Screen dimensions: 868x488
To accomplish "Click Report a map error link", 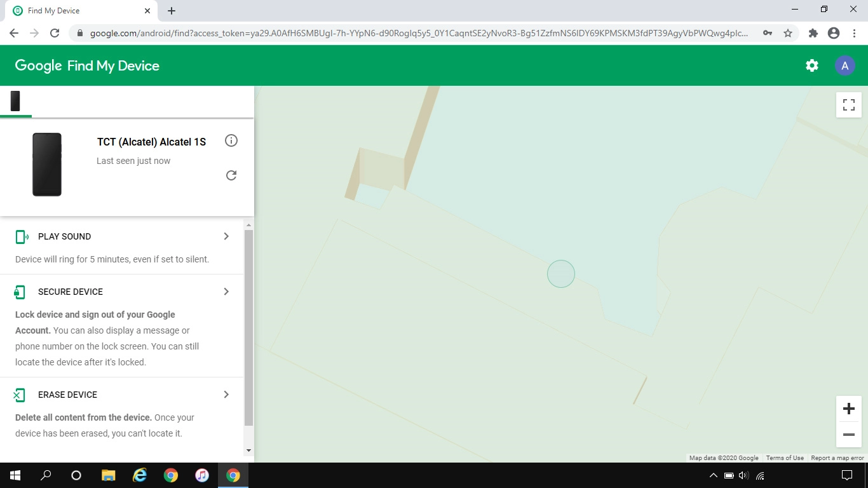I will 837,458.
